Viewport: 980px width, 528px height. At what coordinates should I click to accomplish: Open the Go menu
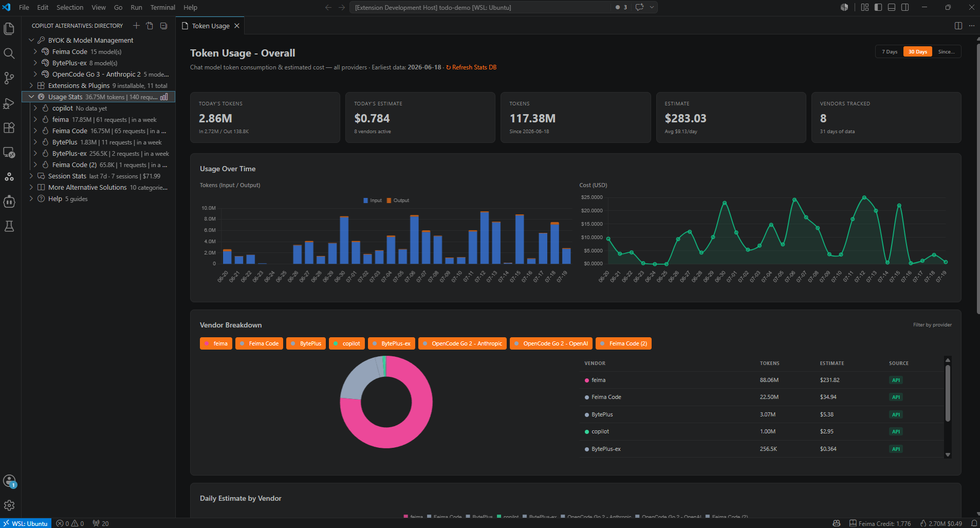pos(118,7)
